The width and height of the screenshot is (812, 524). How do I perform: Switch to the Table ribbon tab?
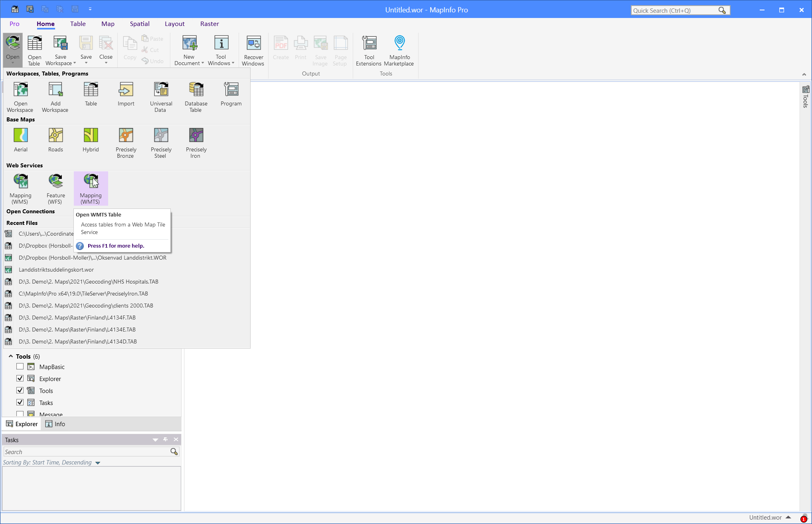[78, 24]
